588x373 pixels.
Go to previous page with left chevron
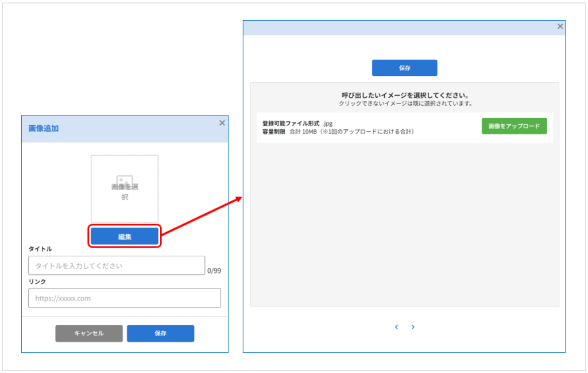click(396, 327)
